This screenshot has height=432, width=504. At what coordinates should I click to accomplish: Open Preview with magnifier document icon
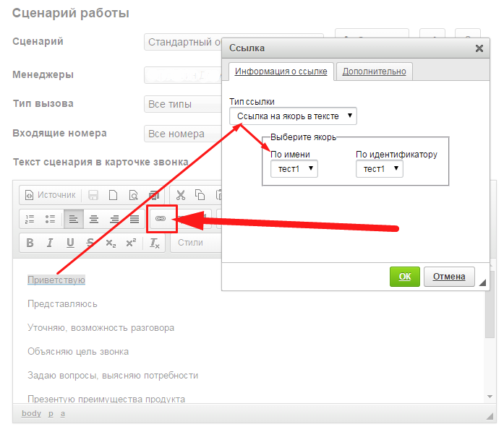click(133, 195)
